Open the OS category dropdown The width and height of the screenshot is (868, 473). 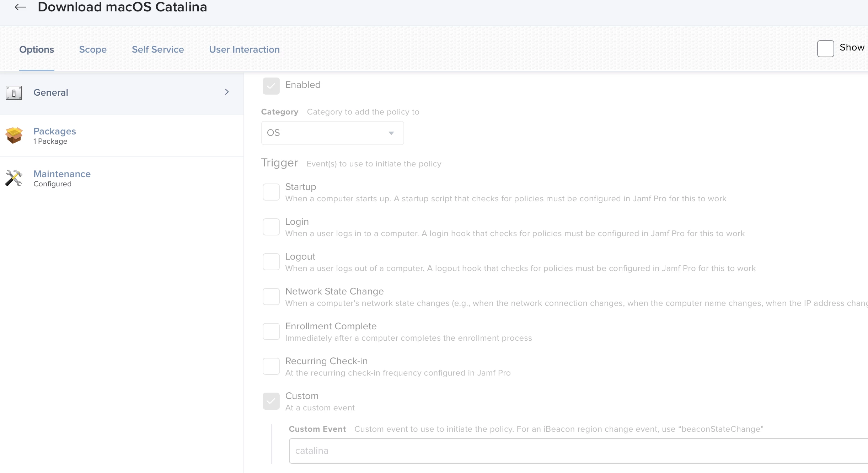point(332,133)
